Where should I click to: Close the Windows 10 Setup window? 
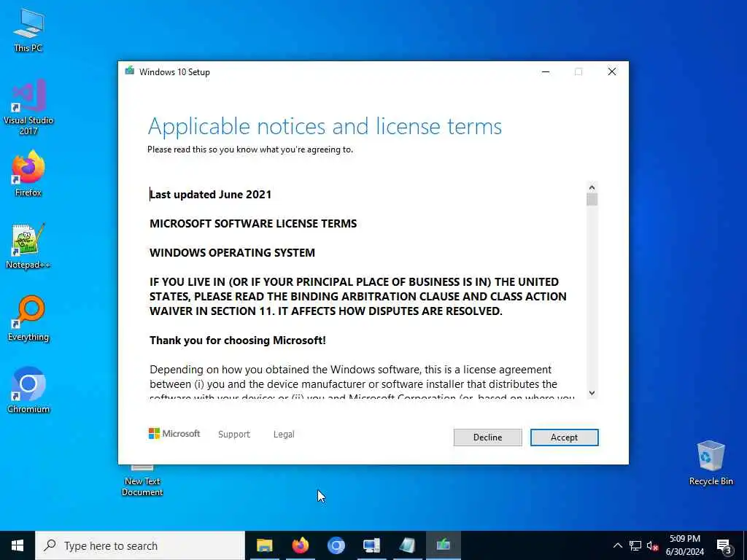pos(612,72)
